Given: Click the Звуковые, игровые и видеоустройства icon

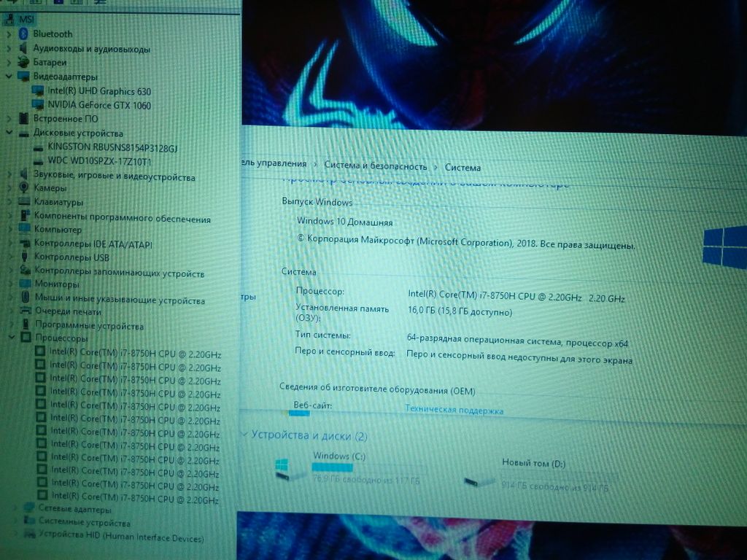Looking at the screenshot, I should (x=24, y=174).
